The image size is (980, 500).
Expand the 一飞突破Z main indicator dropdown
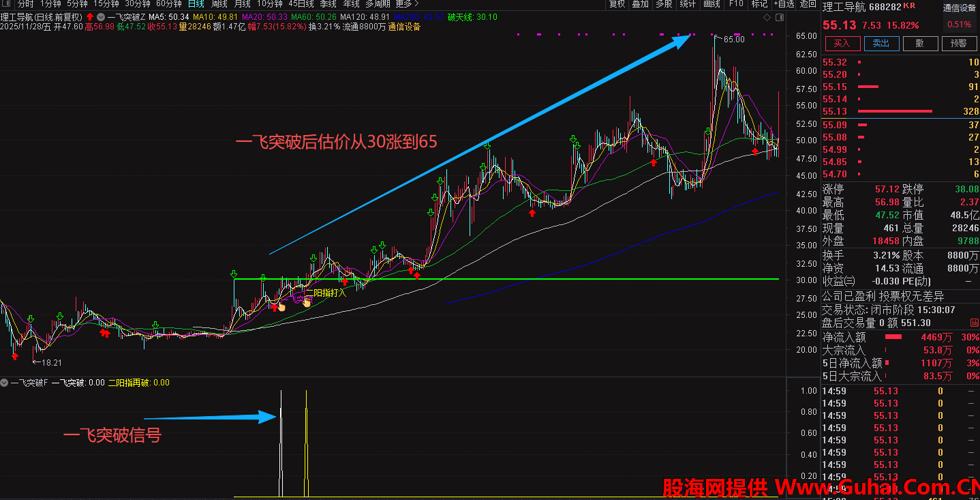click(101, 16)
